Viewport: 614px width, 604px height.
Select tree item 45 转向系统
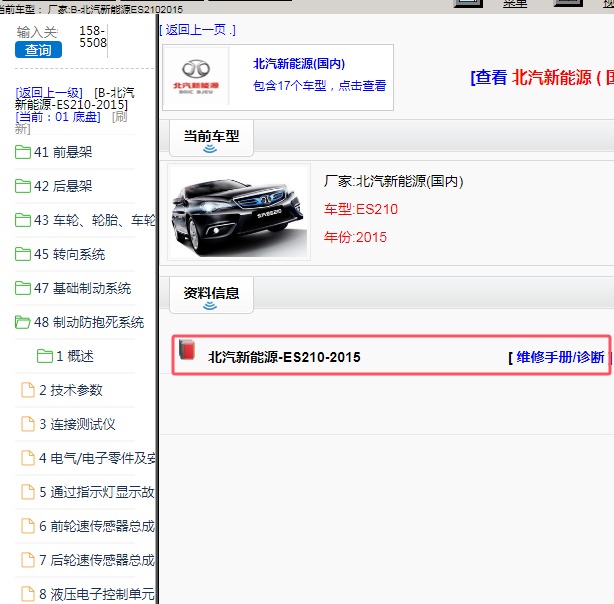pyautogui.click(x=69, y=254)
